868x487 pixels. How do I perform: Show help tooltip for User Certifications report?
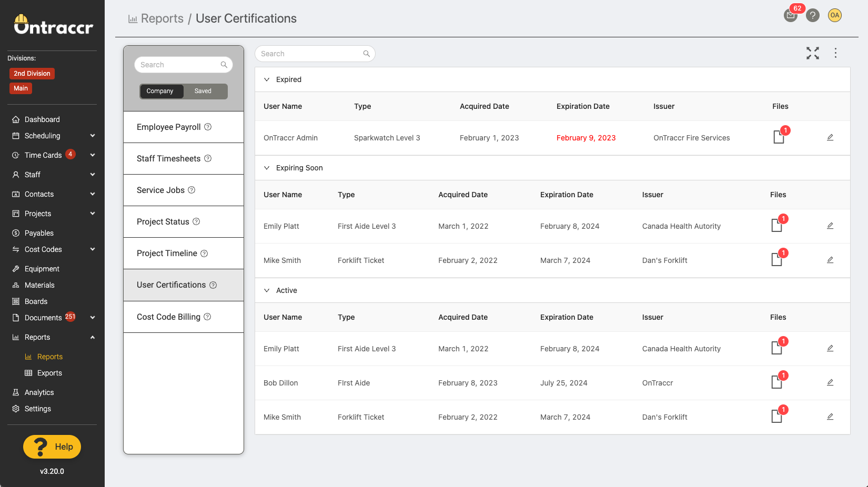coord(213,285)
